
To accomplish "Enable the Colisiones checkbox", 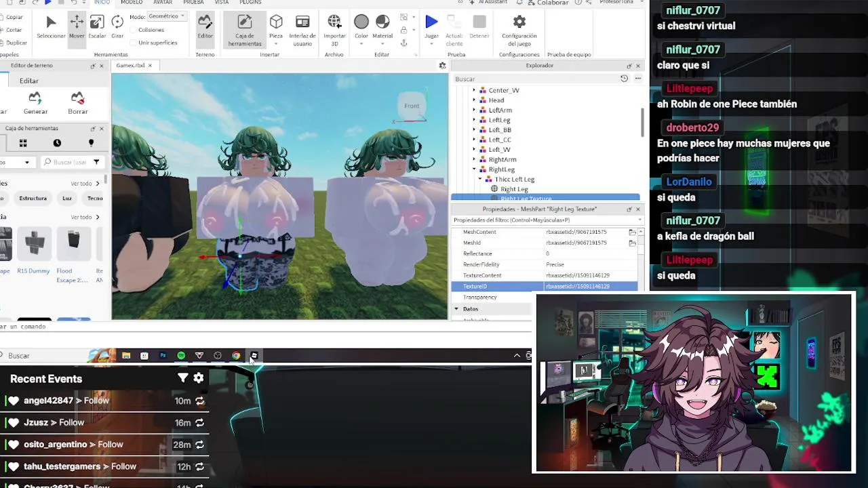I will pos(134,30).
